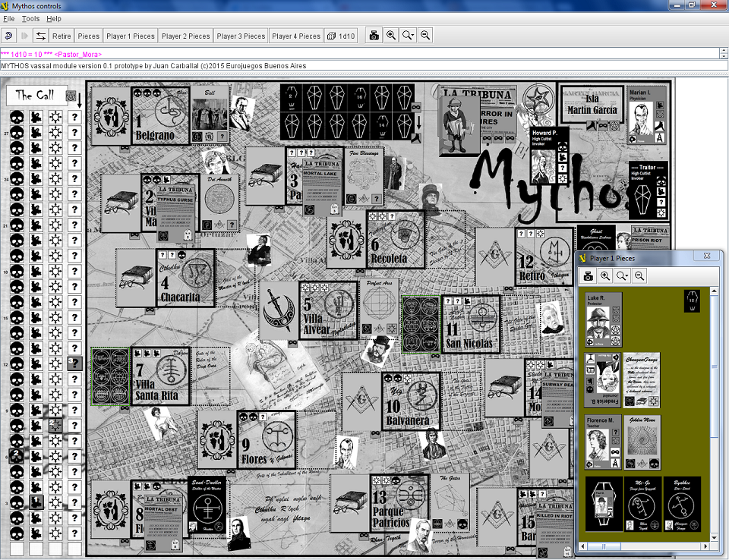Click the step forward through logfile icon

[x=24, y=36]
